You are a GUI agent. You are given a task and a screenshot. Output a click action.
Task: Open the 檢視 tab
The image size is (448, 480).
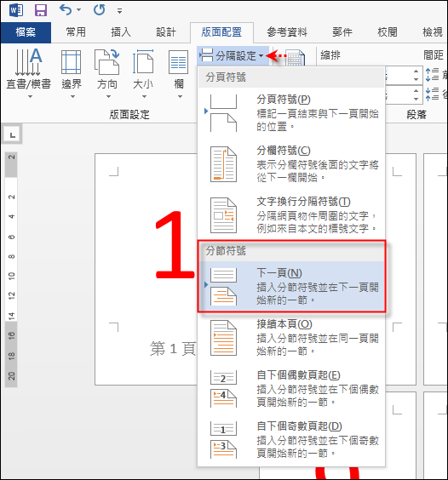click(433, 32)
